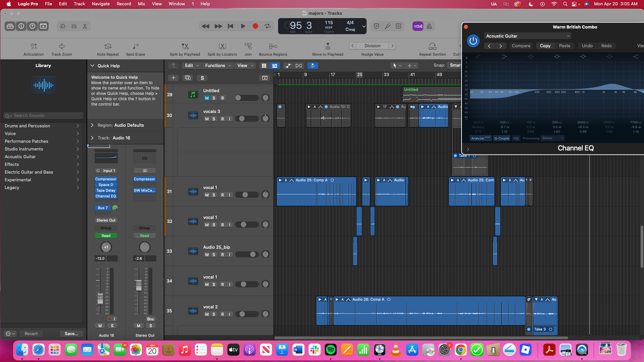Click the Copy button in Channel EQ
The image size is (644, 362).
(545, 46)
